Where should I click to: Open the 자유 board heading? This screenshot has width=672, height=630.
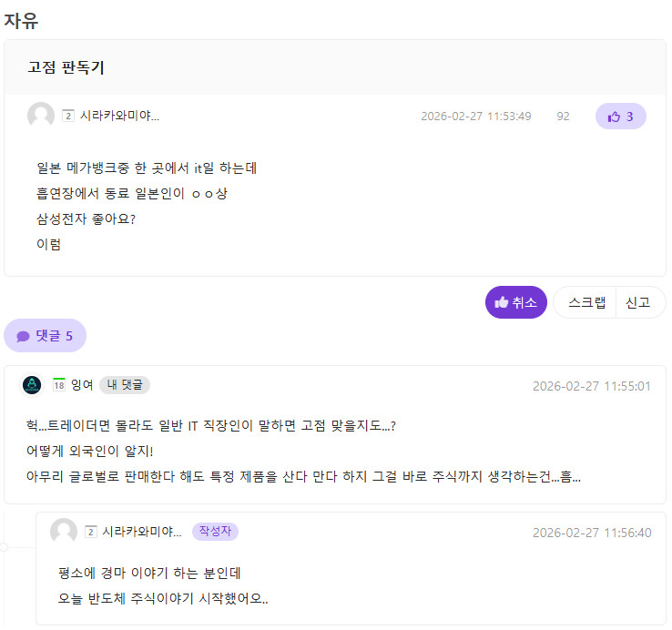(21, 19)
